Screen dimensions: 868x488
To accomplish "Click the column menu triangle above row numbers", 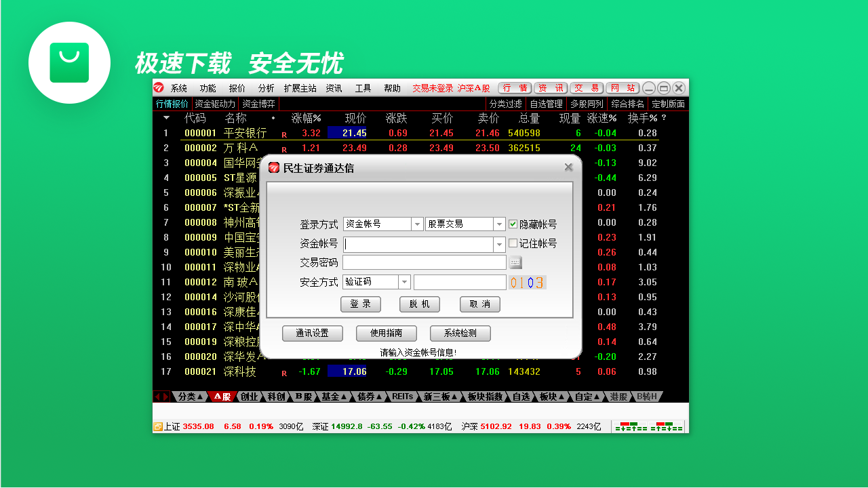I will (166, 118).
